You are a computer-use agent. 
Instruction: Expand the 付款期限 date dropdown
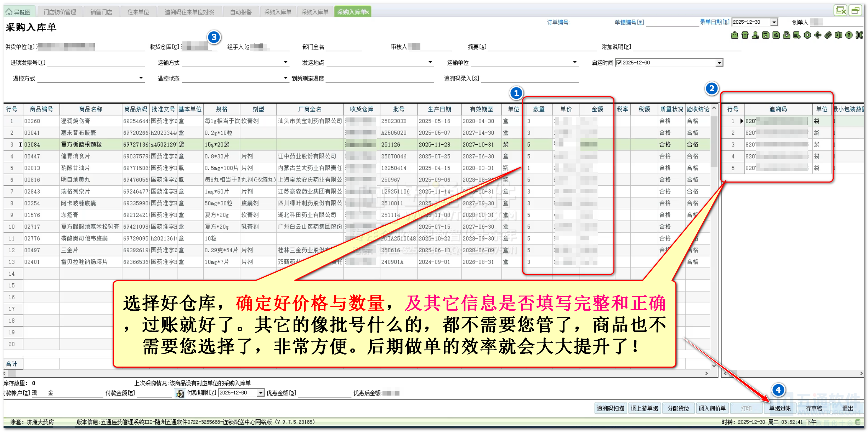(x=261, y=393)
